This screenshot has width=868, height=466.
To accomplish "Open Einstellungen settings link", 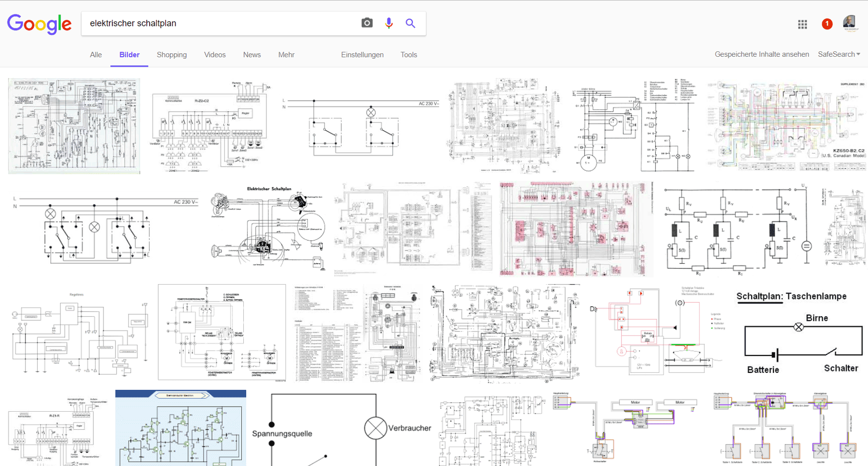I will [x=362, y=55].
